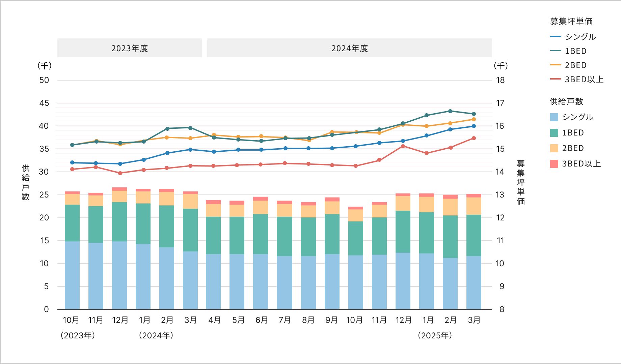The width and height of the screenshot is (621, 364).
Task: Click 1BED line peak point at February 2025
Action: [450, 111]
